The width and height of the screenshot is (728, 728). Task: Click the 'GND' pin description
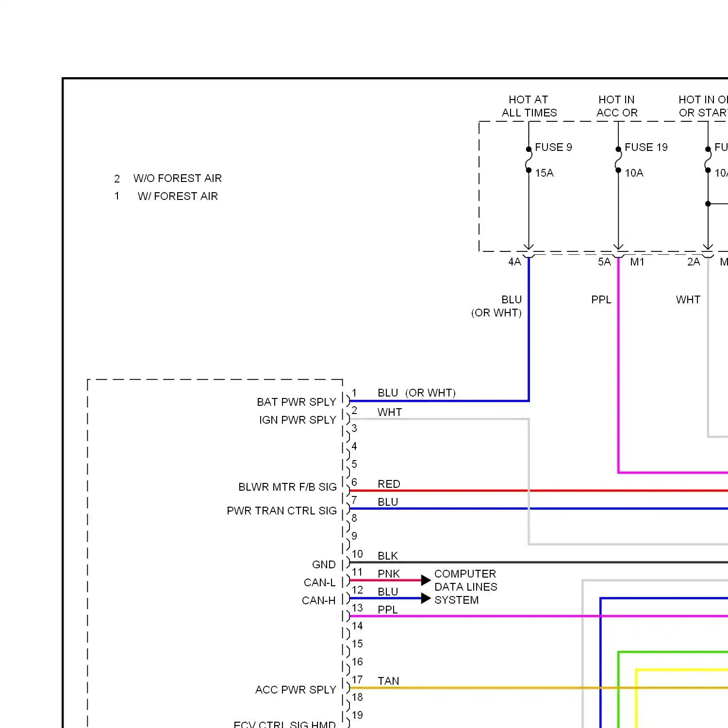click(x=324, y=564)
